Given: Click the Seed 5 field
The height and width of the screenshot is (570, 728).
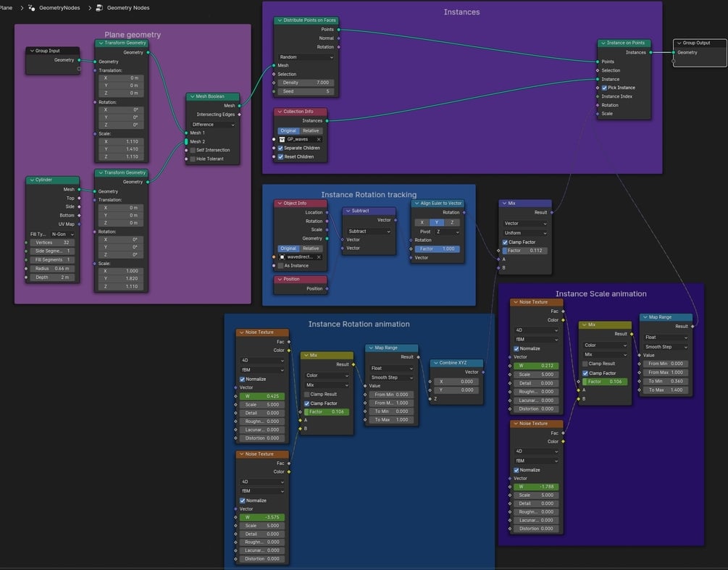Looking at the screenshot, I should [306, 91].
